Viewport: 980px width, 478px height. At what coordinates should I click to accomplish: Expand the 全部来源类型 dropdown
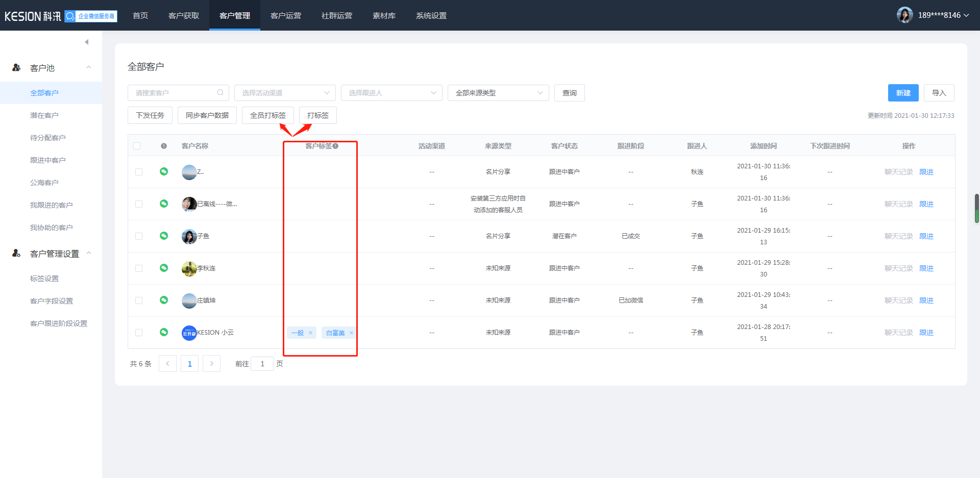click(x=498, y=93)
